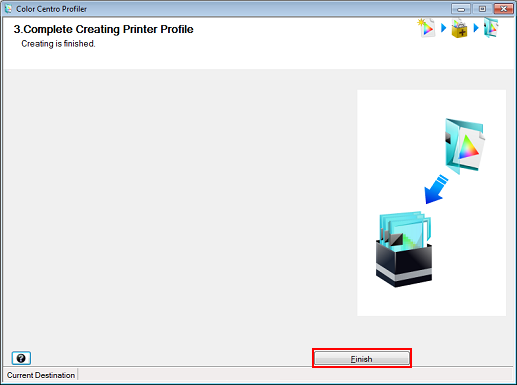Minimize the Color Centro Profiler window
This screenshot has width=517, height=385.
click(461, 9)
